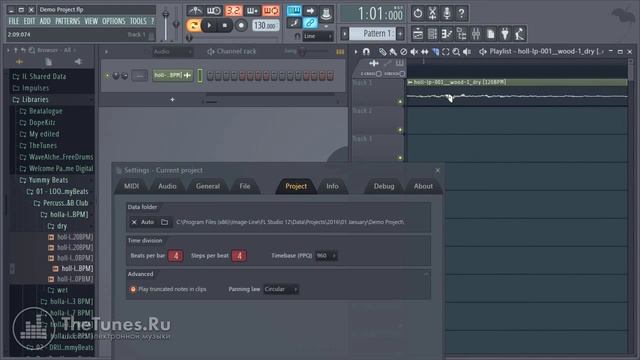This screenshot has width=640, height=360.
Task: Click the 130.000 tempo field
Action: point(265,26)
